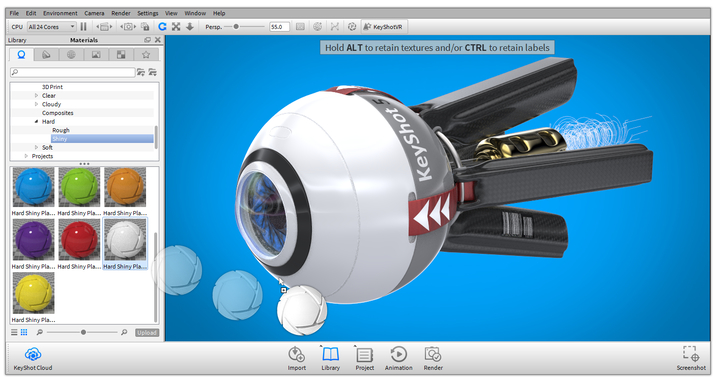This screenshot has width=716, height=380.
Task: Switch to the Environments library tab
Action: pos(71,55)
